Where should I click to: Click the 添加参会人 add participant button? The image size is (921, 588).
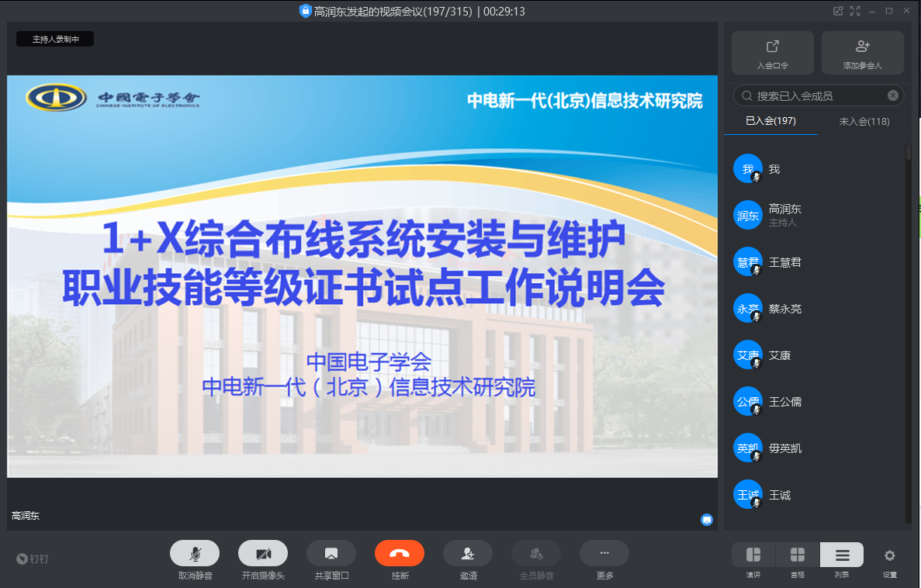click(x=862, y=53)
